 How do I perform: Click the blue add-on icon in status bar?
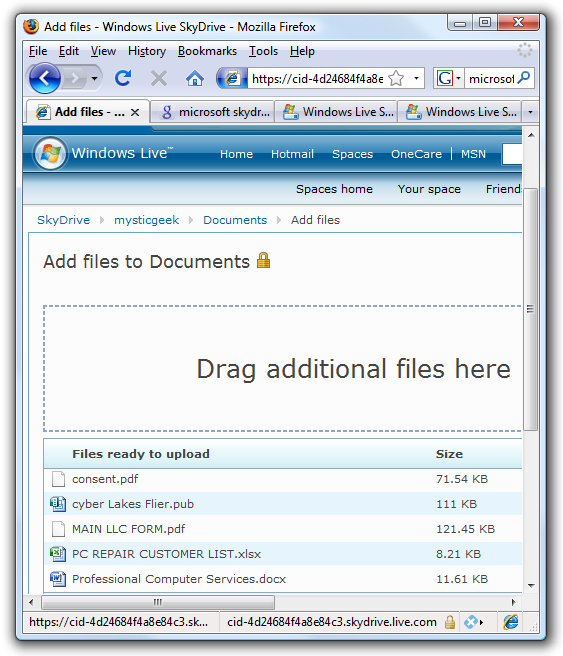473,622
